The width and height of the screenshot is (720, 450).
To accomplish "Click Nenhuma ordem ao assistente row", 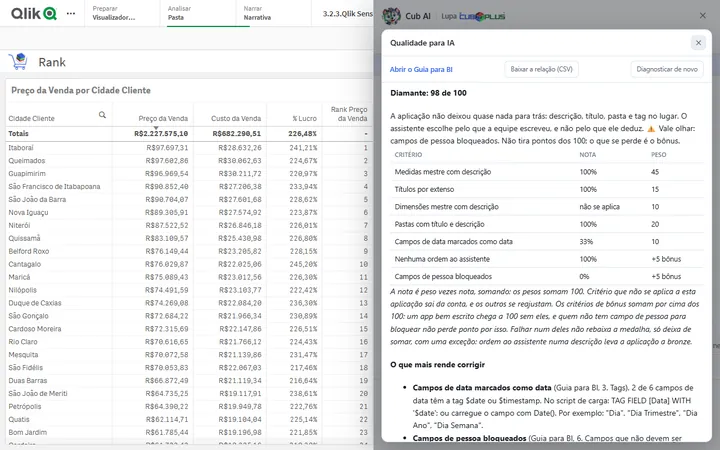I will pyautogui.click(x=546, y=259).
